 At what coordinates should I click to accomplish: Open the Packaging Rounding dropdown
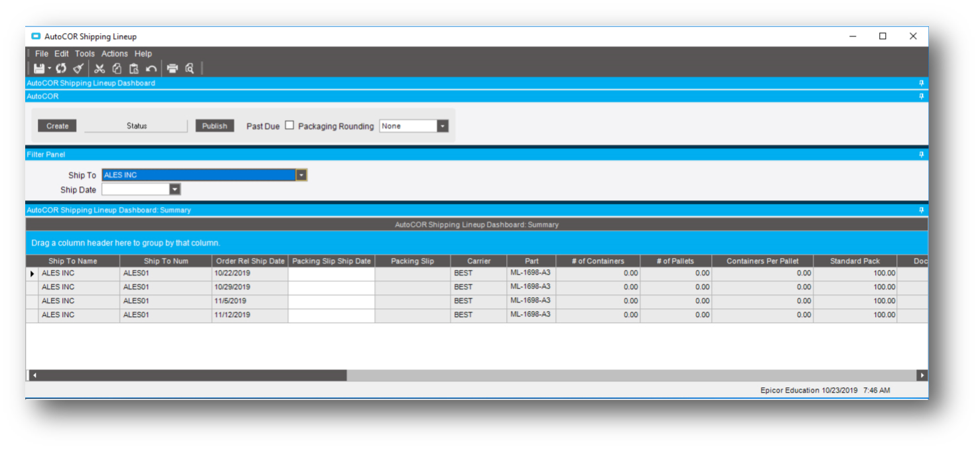[x=443, y=126]
